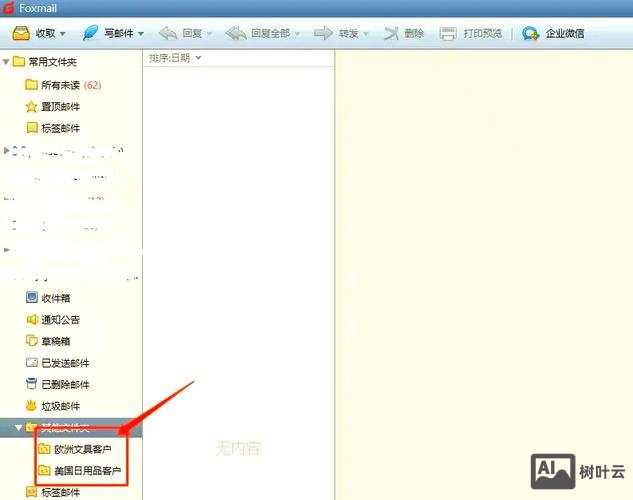The width and height of the screenshot is (633, 500).
Task: Click the 删除 label in toolbar
Action: [414, 33]
